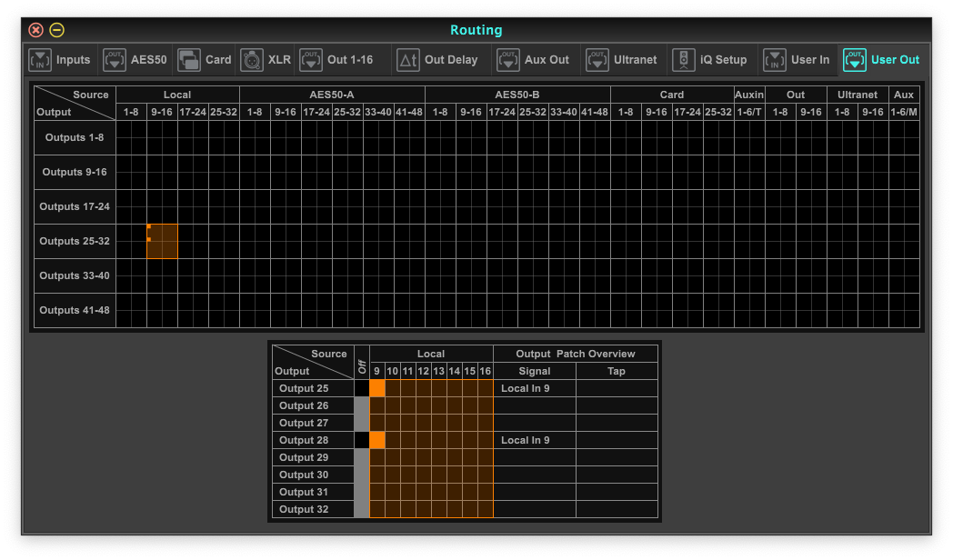Click the Card tab's card icon

pyautogui.click(x=189, y=60)
